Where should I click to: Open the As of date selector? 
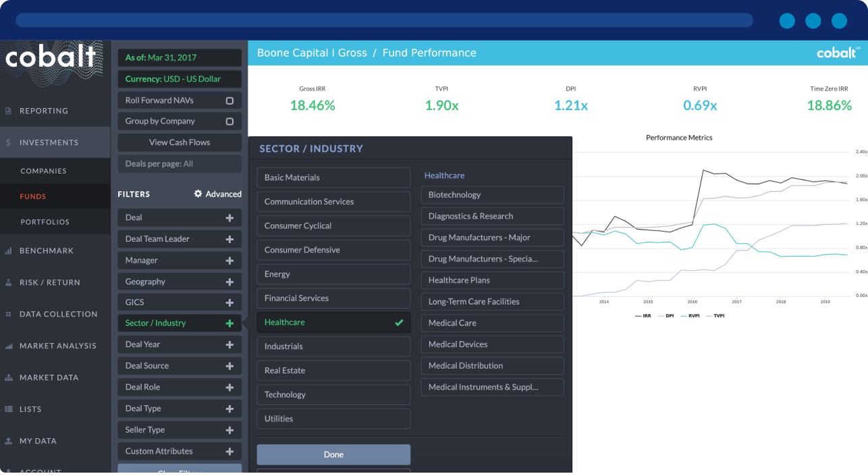180,57
